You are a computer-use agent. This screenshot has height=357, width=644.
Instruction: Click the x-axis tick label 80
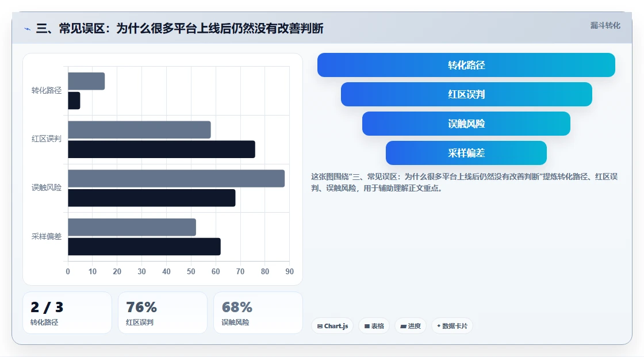(265, 271)
